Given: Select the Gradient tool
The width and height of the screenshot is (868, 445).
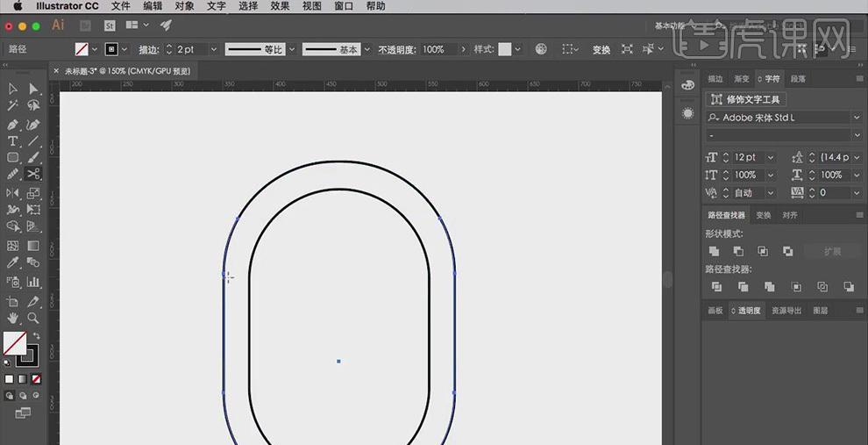Looking at the screenshot, I should click(x=33, y=246).
